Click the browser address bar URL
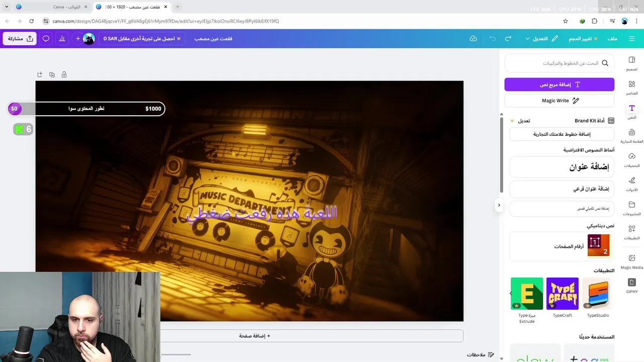The width and height of the screenshot is (644, 362). pyautogui.click(x=166, y=21)
